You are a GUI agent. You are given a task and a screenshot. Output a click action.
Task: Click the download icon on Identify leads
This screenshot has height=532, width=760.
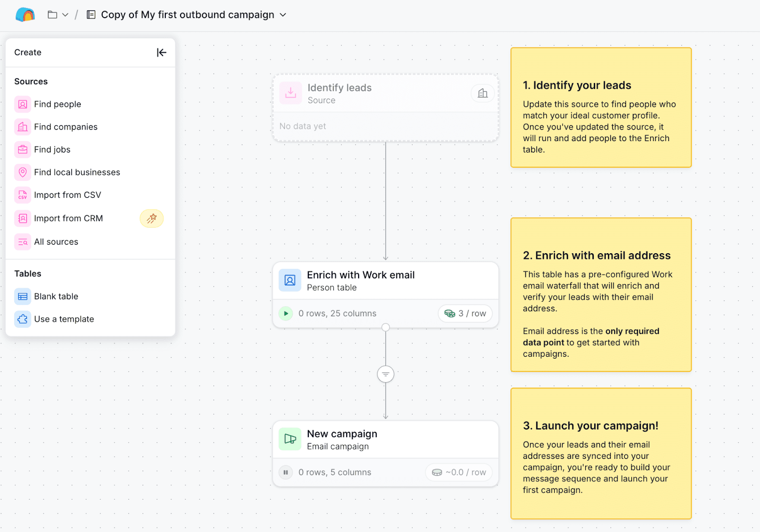point(291,93)
